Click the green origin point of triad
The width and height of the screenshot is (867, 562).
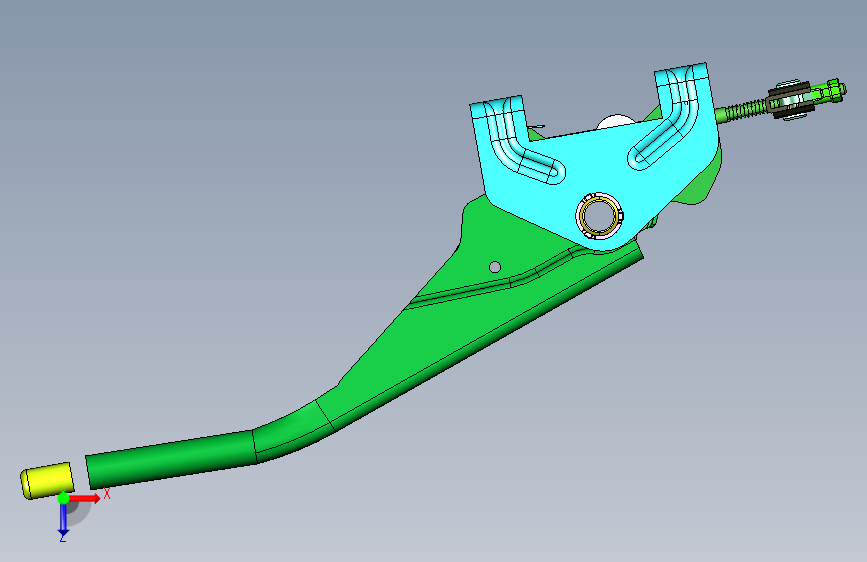[64, 498]
